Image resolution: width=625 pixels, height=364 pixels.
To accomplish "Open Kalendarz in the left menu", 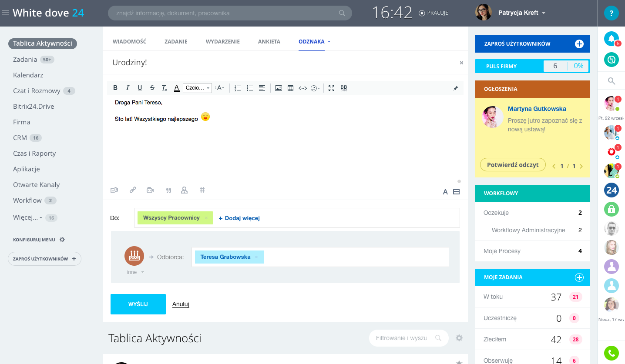I will point(28,75).
